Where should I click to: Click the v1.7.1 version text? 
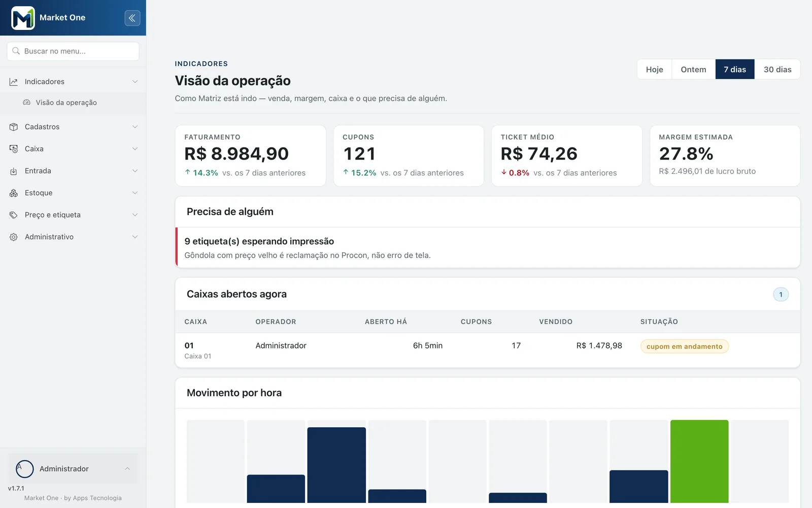pos(16,489)
